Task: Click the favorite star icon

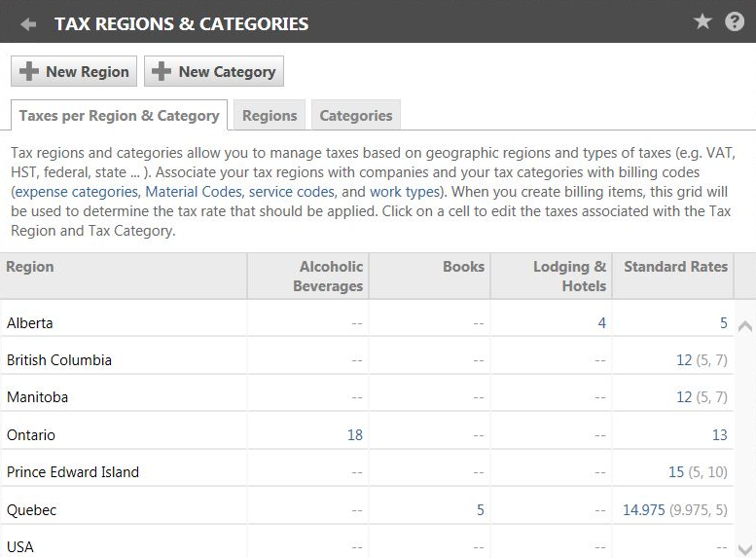Action: 702,21
